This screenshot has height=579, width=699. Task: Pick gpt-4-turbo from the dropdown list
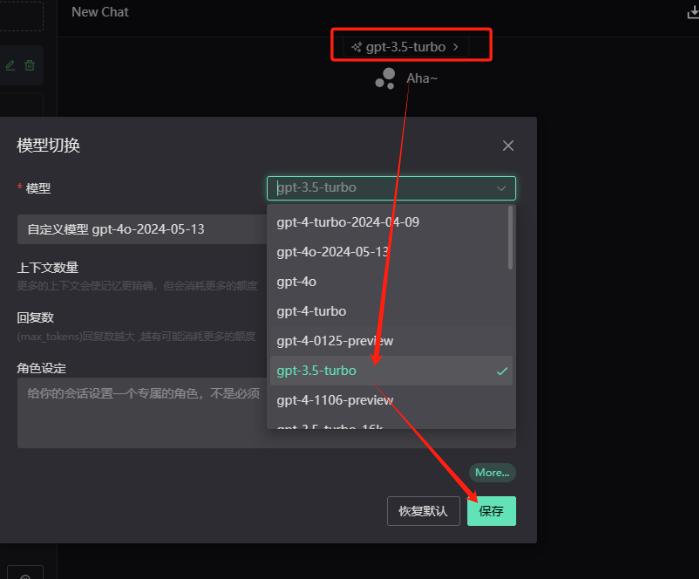311,311
